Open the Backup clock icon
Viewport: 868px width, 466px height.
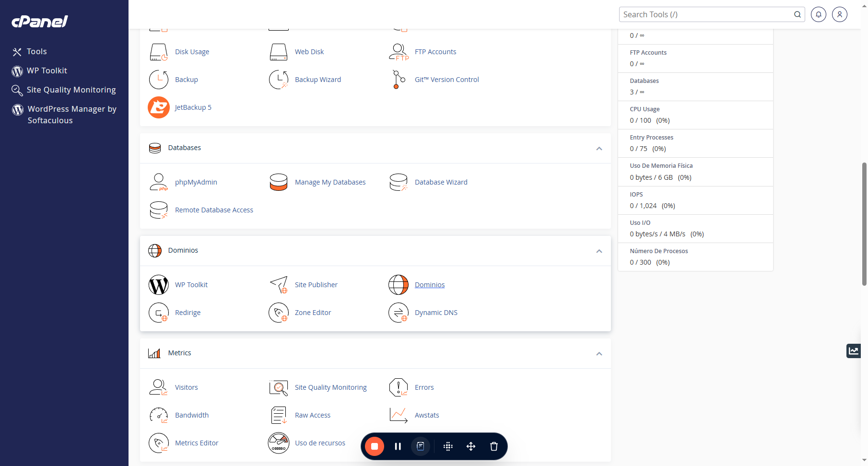[159, 80]
